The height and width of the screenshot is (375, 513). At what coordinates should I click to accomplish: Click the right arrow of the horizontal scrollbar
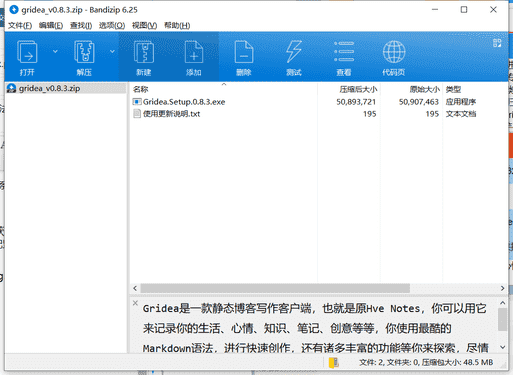502,288
